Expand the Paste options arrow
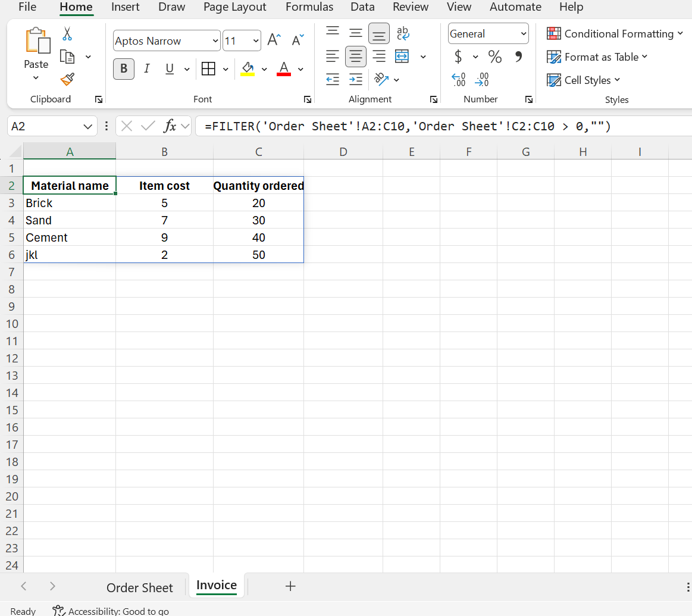Image resolution: width=692 pixels, height=616 pixels. click(36, 78)
